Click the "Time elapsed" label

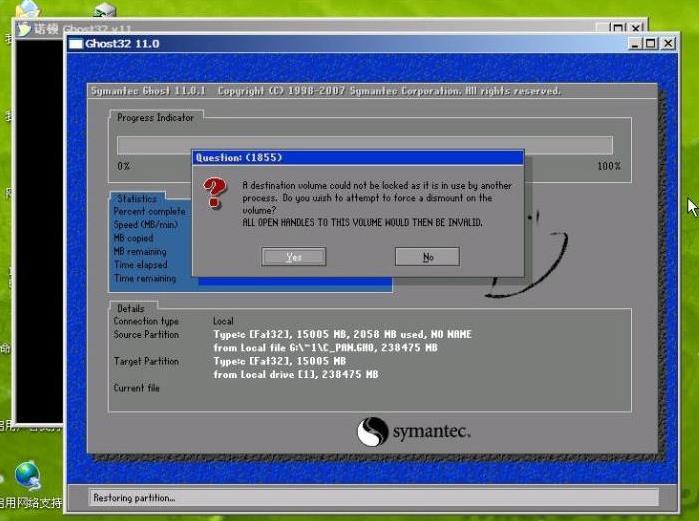tap(140, 265)
